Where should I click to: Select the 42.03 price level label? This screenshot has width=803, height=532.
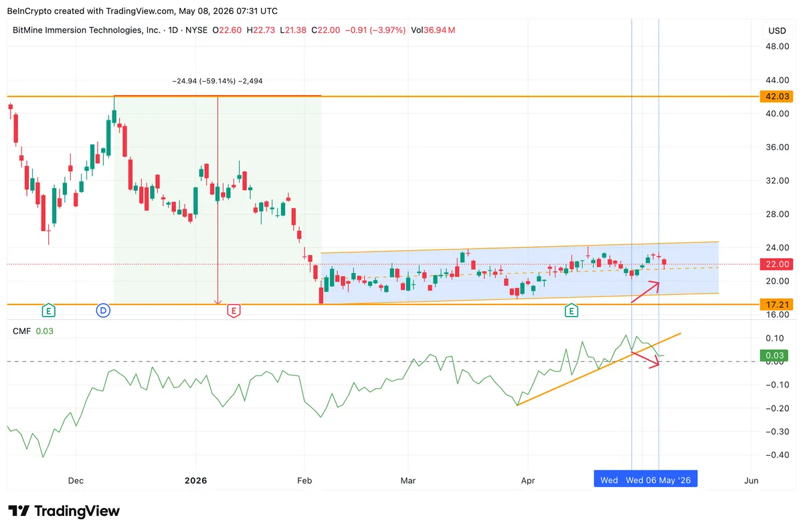coord(778,96)
